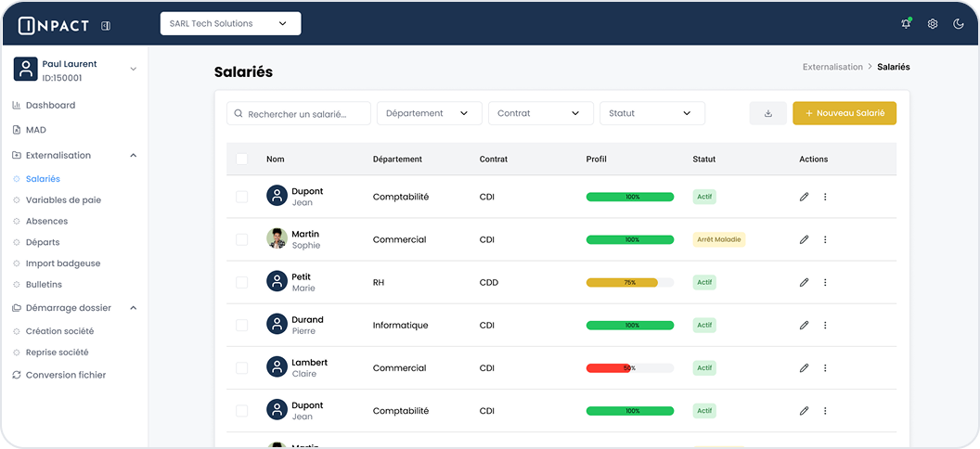Open more actions for Martin Sophie
This screenshot has width=980, height=449.
pos(825,239)
